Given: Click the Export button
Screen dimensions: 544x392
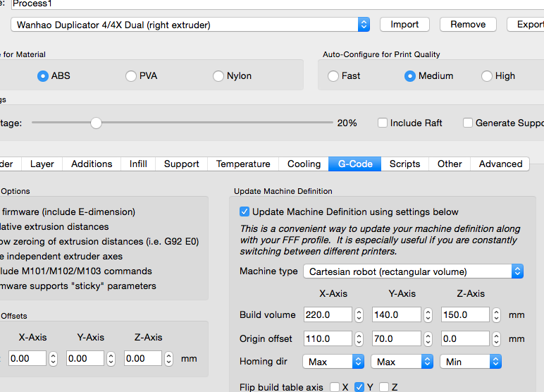Looking at the screenshot, I should click(525, 25).
